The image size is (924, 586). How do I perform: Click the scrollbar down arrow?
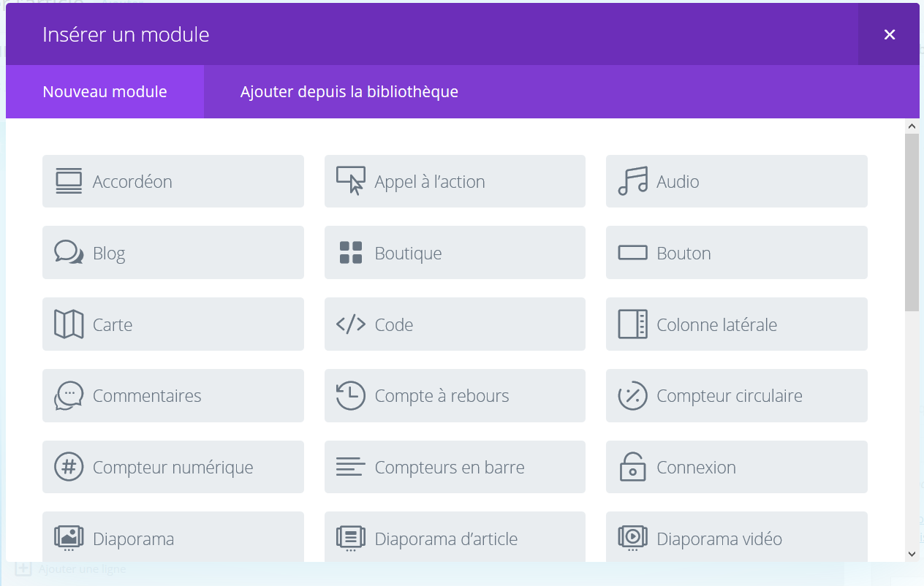tap(912, 554)
